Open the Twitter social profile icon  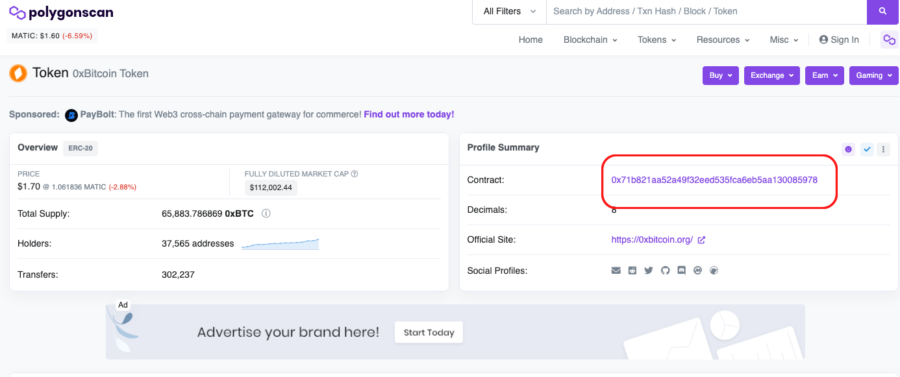coord(649,270)
